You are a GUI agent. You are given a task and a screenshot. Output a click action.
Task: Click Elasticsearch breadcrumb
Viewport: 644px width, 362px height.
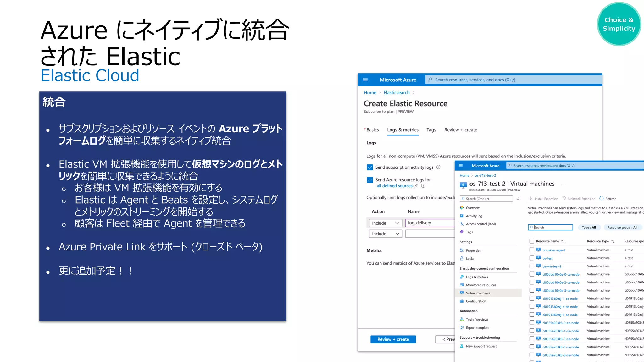[397, 93]
